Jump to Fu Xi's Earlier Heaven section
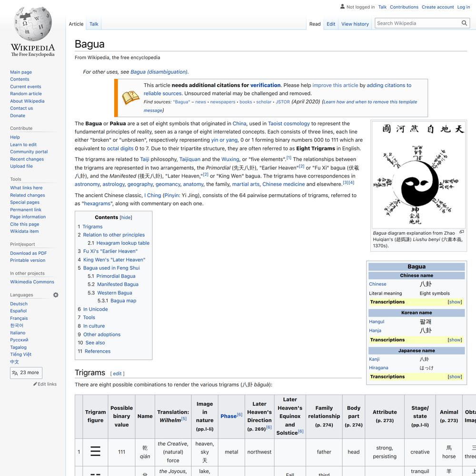Viewport: 476px width, 476px height. point(110,251)
